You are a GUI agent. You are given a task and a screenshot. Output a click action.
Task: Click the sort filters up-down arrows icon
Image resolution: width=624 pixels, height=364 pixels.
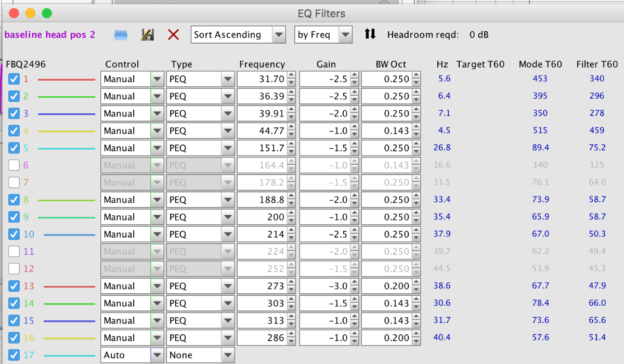coord(370,34)
